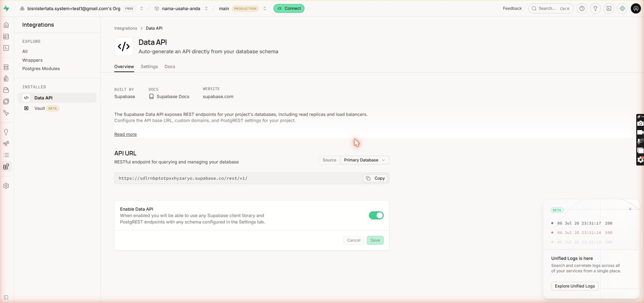Click the FREE plan badge

(x=129, y=8)
